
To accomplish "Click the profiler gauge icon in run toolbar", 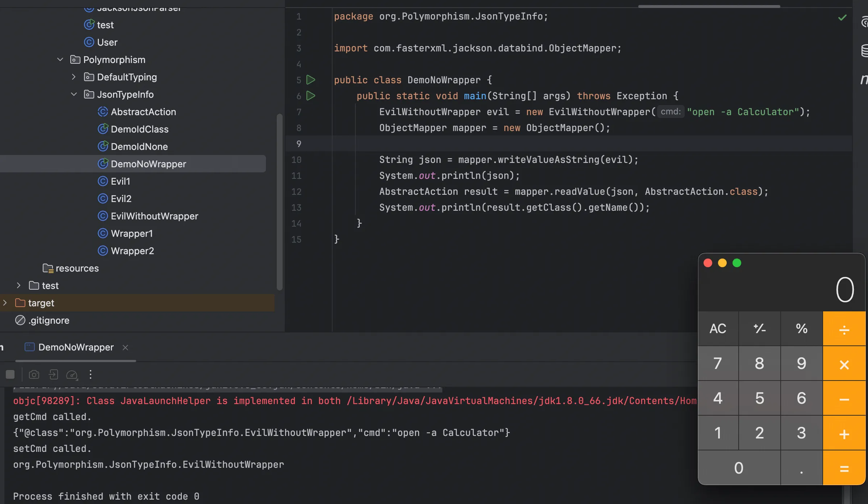I will [72, 374].
